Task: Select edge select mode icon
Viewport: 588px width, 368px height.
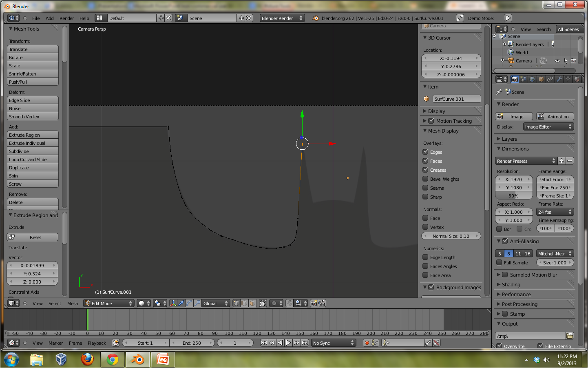Action: point(244,303)
